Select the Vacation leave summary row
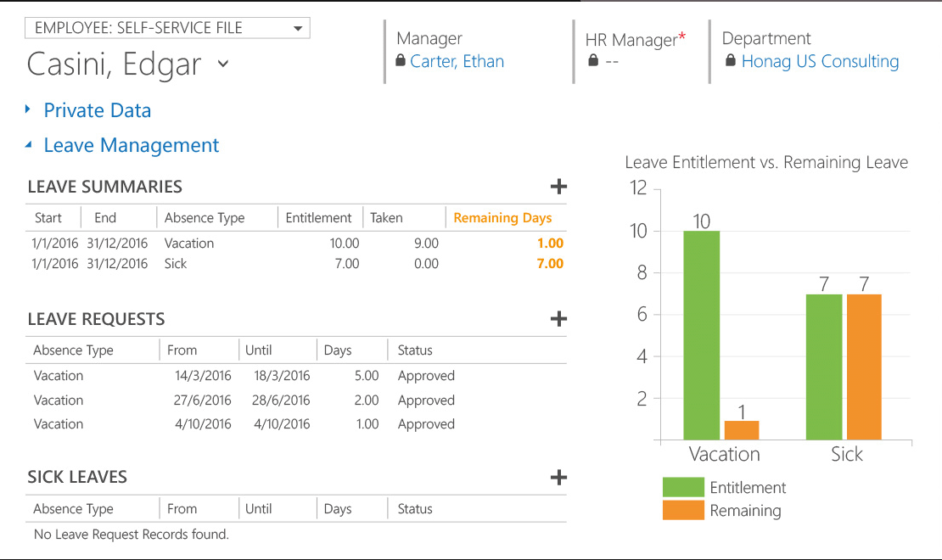The width and height of the screenshot is (942, 560). (188, 244)
